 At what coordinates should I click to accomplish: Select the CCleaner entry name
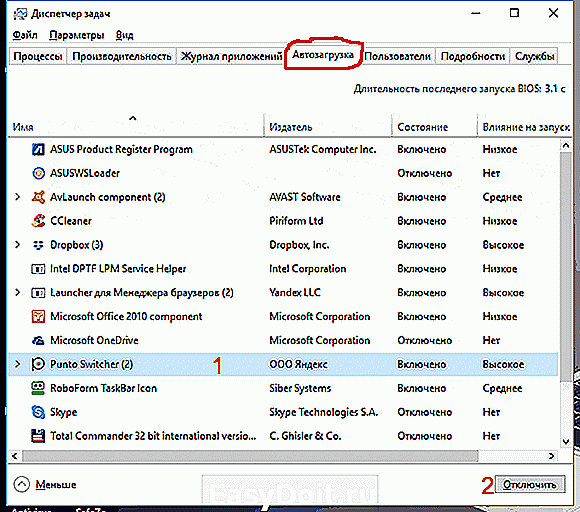tap(71, 221)
